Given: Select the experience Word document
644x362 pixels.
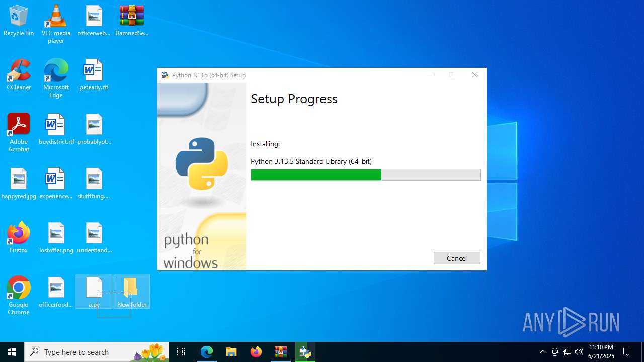Looking at the screenshot, I should pos(56,184).
